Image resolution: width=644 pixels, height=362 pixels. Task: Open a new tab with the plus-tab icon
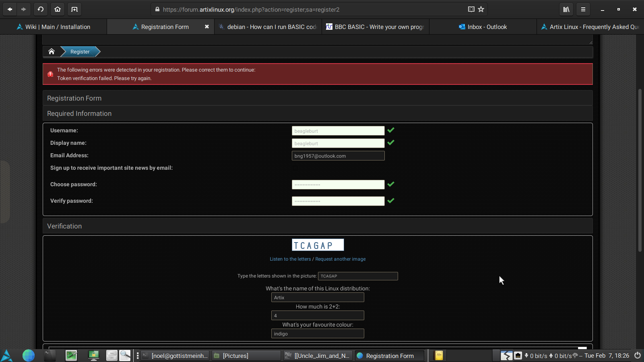coord(74,9)
